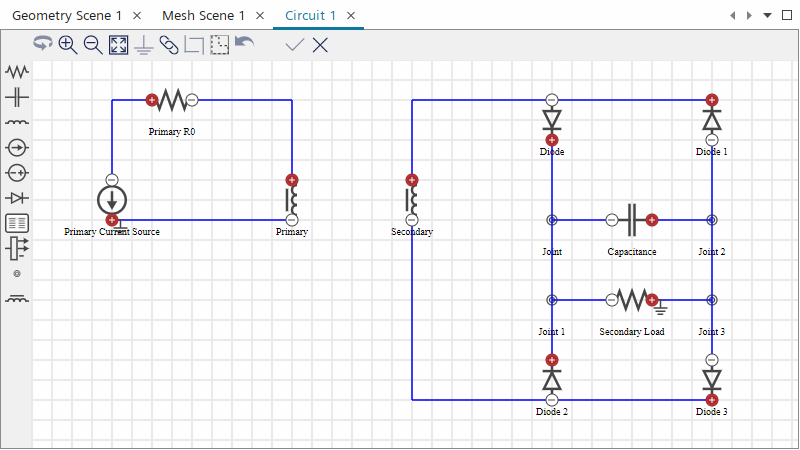This screenshot has width=800, height=450.
Task: Apply changes with the checkmark icon
Action: 294,44
